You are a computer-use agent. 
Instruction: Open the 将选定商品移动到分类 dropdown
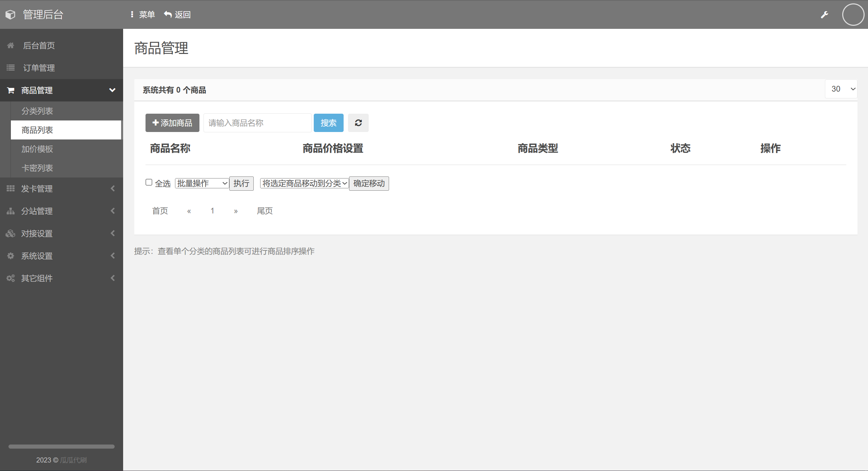304,183
